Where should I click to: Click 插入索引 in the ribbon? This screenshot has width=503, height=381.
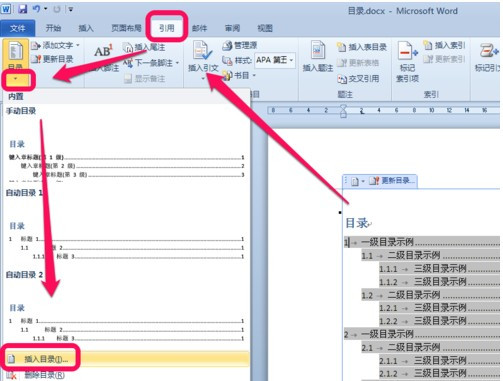[x=444, y=45]
